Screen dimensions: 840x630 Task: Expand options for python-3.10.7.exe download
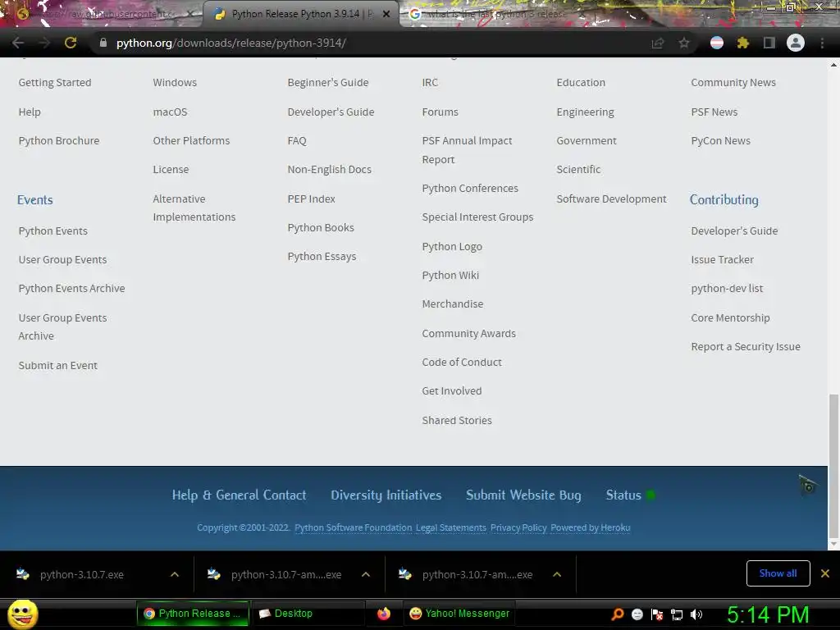pos(175,574)
